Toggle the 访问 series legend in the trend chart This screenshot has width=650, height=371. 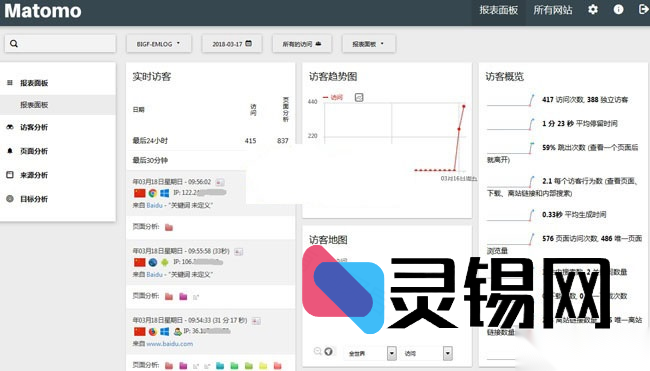click(x=333, y=97)
